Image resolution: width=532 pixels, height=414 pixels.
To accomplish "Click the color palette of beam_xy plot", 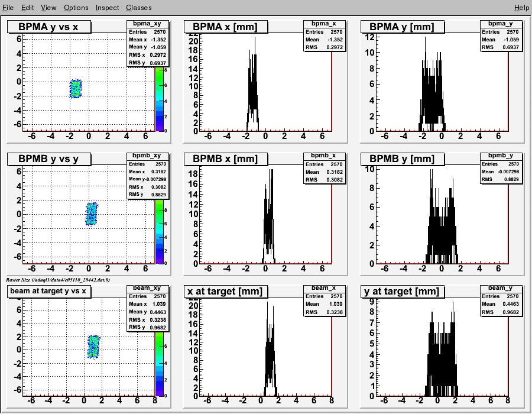I will (159, 364).
